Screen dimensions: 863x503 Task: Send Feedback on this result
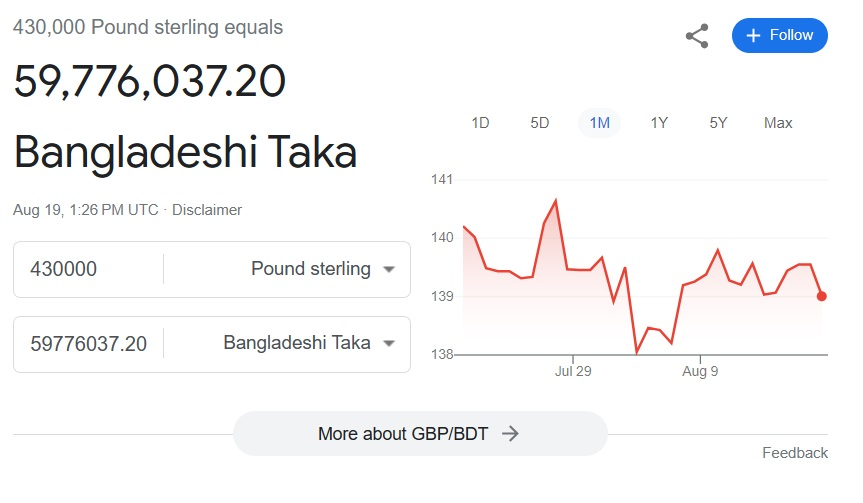[x=795, y=453]
